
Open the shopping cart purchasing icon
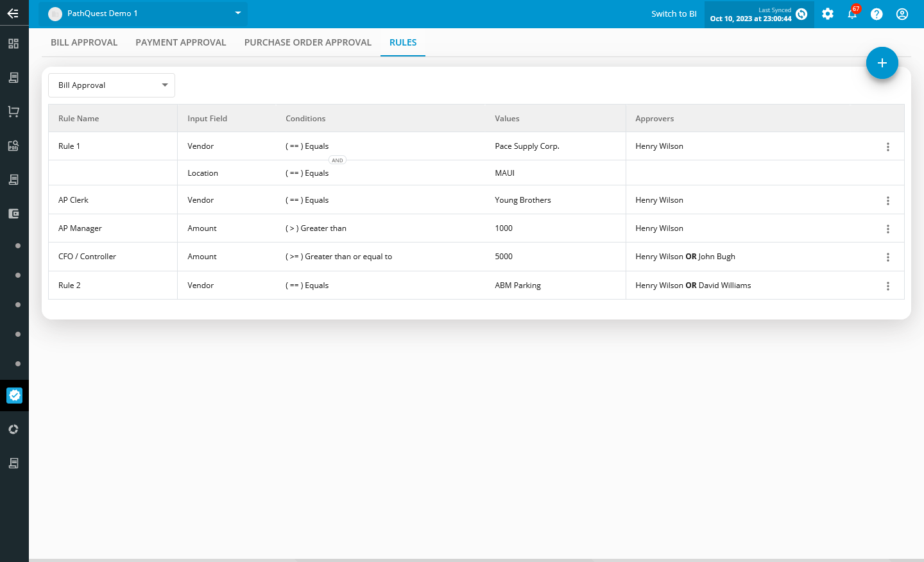tap(13, 112)
